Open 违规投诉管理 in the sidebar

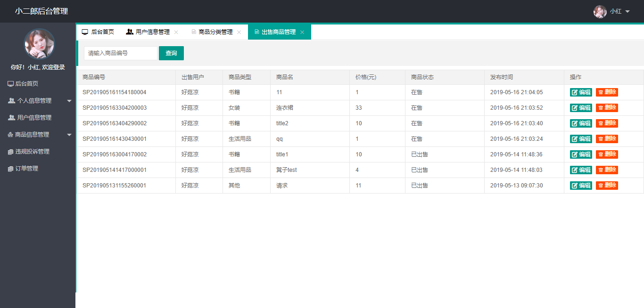(x=38, y=152)
